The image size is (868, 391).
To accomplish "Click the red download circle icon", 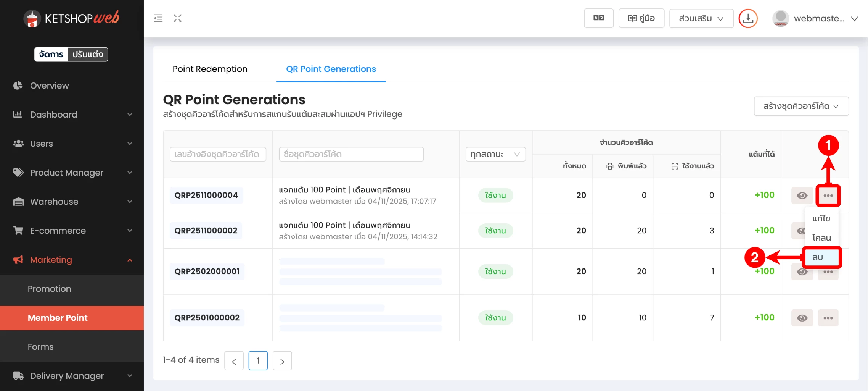I will 748,18.
